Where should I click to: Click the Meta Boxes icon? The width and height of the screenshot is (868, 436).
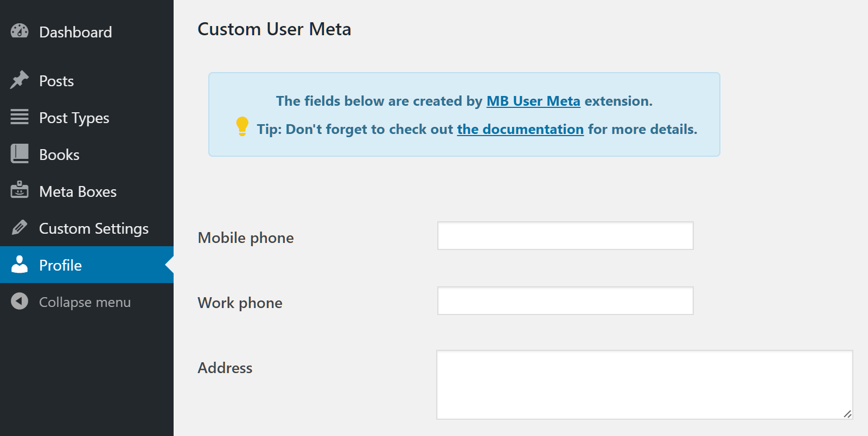point(20,190)
